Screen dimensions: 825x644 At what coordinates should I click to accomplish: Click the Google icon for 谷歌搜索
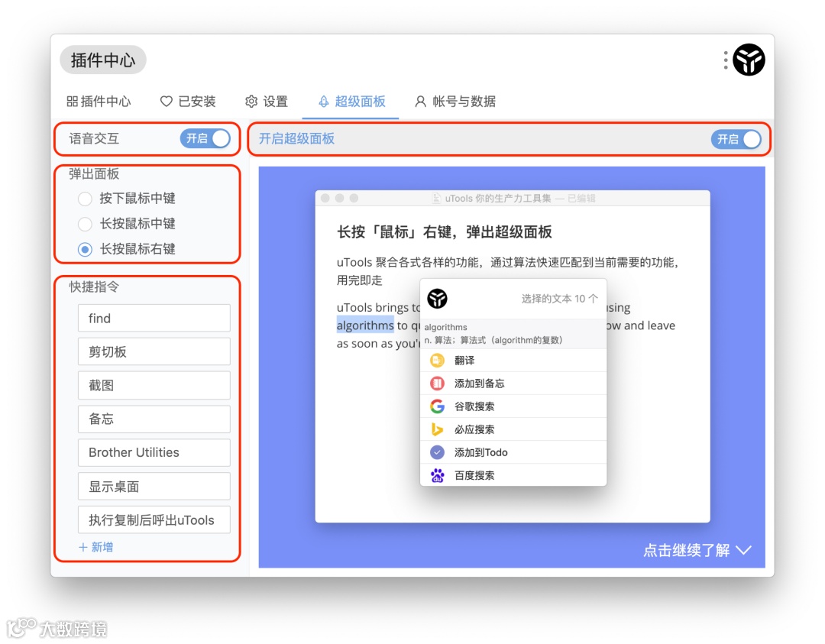[x=437, y=406]
